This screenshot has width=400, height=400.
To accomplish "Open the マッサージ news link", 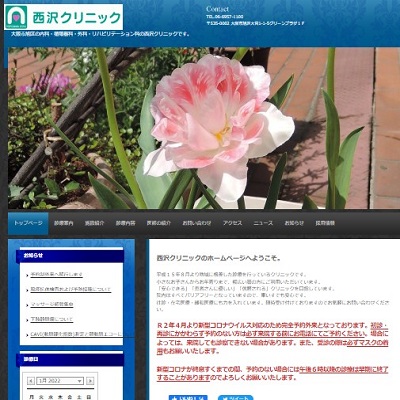I will (52, 304).
